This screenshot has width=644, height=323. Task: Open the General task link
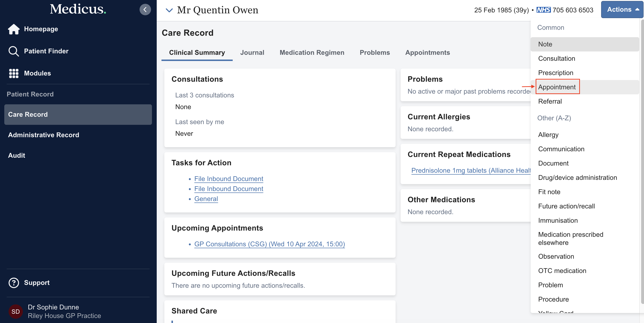206,199
